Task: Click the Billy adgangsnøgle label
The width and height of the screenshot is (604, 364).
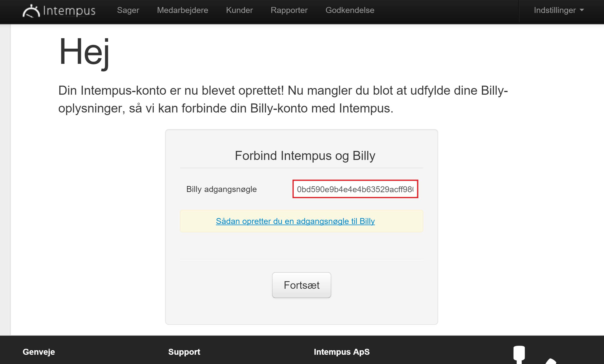Action: point(221,189)
